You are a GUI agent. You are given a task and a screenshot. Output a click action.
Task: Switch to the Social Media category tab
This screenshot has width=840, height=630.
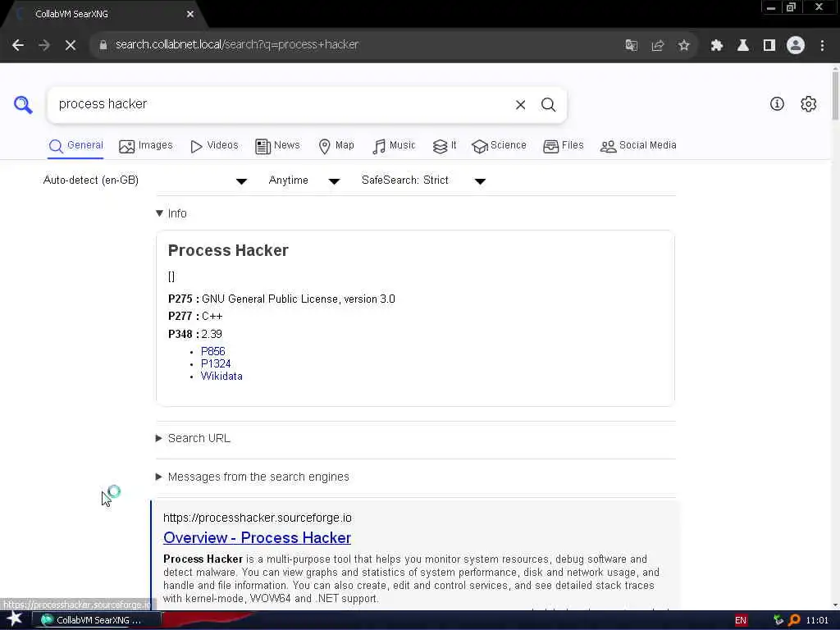[x=638, y=146]
